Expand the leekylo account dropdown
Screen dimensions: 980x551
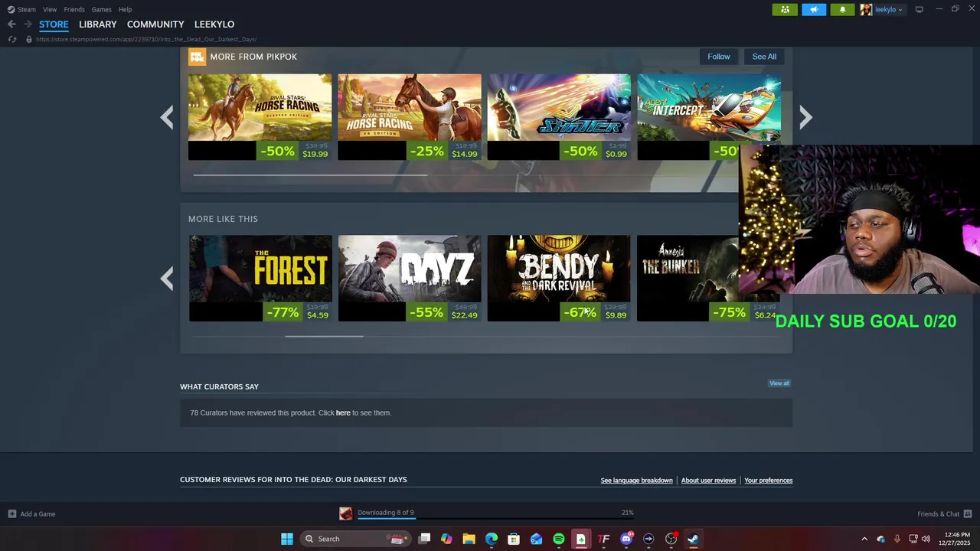(x=900, y=10)
